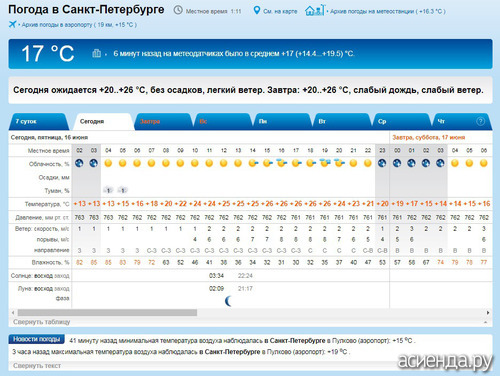Click the cloudy sun icon at hour 16
The image size is (500, 376).
(282, 163)
